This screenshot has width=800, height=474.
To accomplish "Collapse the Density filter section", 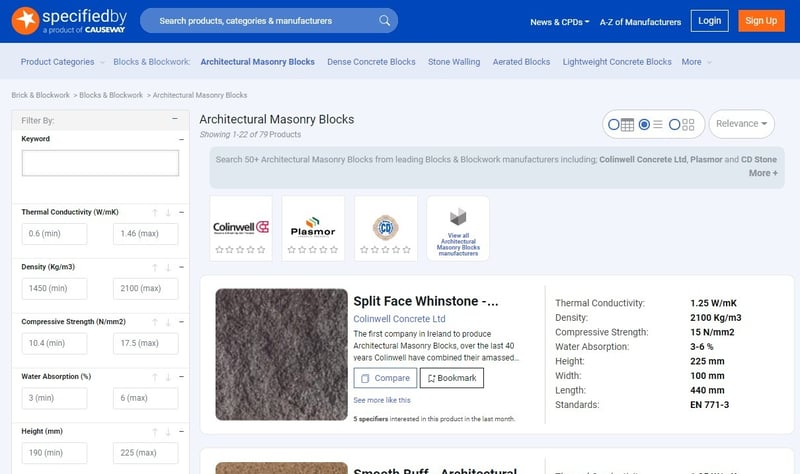I will tap(181, 267).
